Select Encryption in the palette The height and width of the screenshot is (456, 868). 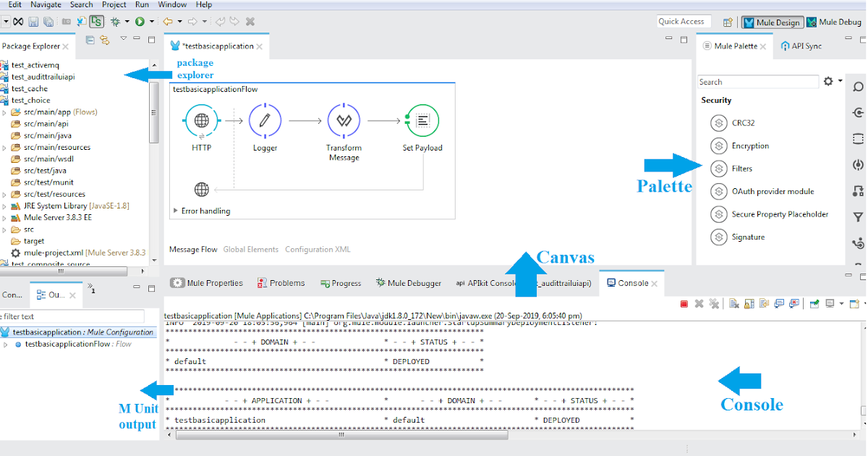pyautogui.click(x=740, y=145)
